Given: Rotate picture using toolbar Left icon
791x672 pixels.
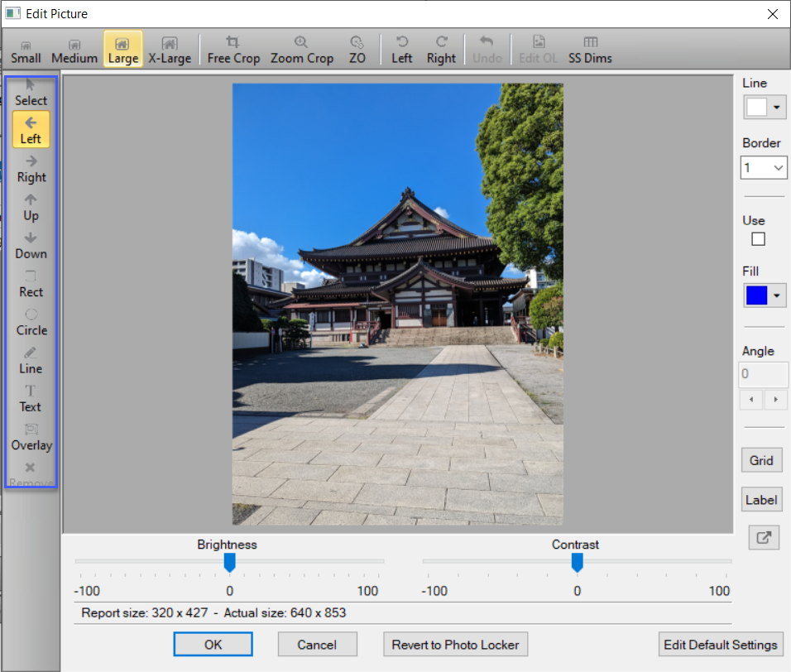Looking at the screenshot, I should (x=402, y=50).
